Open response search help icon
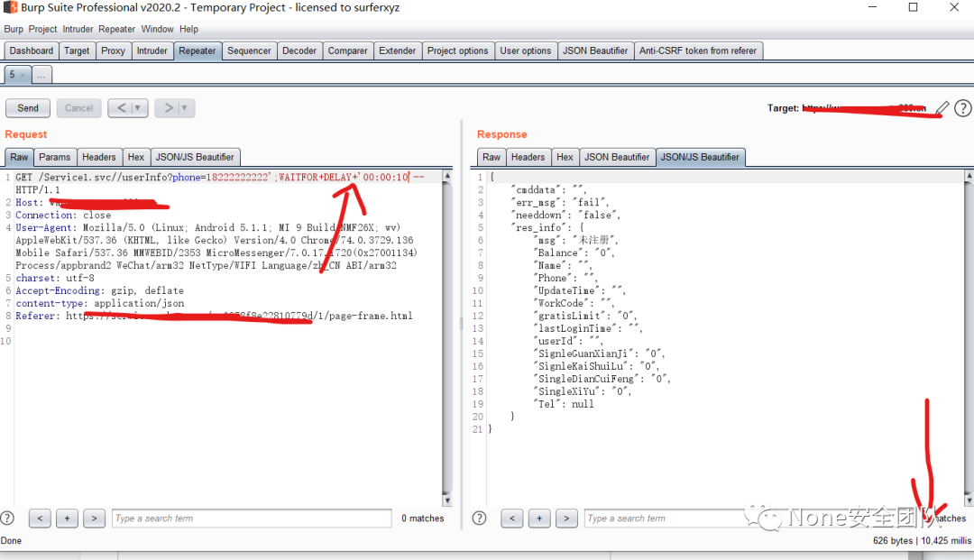This screenshot has height=560, width=974. (480, 518)
